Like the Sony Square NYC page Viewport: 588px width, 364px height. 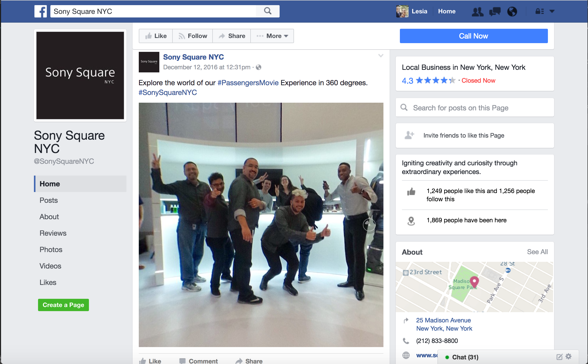[x=156, y=36]
